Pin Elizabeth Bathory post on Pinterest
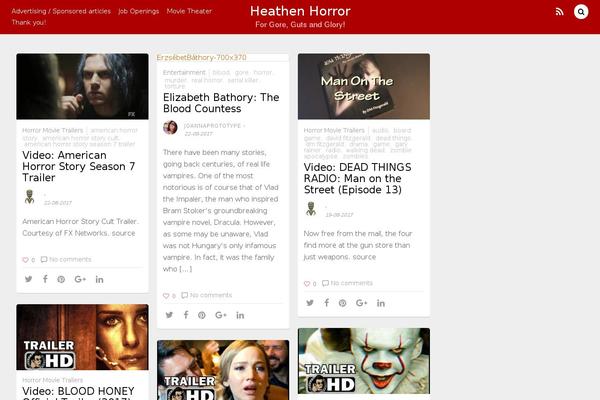Image resolution: width=600 pixels, height=400 pixels. (x=202, y=315)
